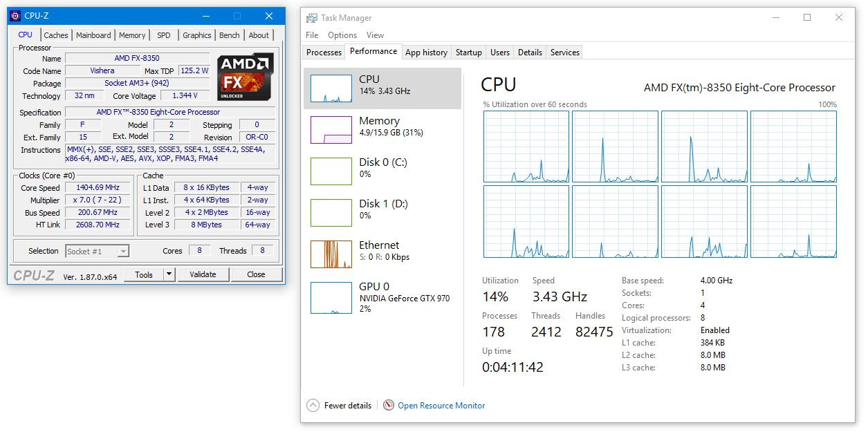Click the Multiplier x 7.0 (7 - 22) value
This screenshot has height=434, width=868.
tap(98, 200)
